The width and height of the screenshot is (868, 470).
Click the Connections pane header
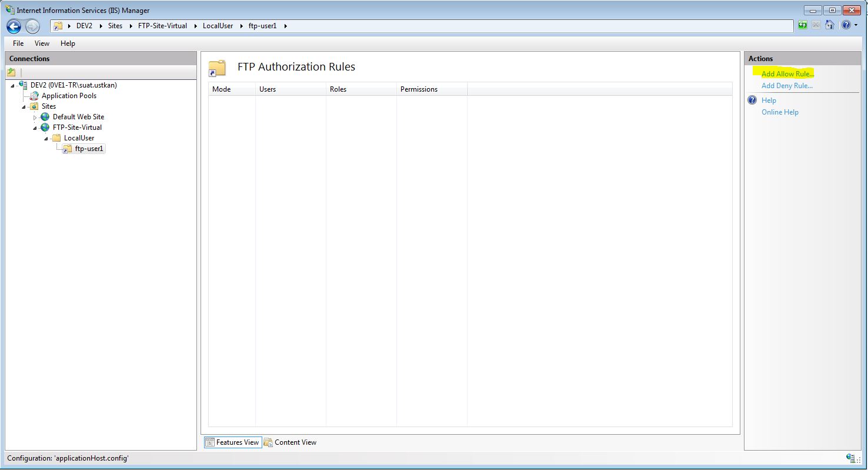[101, 58]
